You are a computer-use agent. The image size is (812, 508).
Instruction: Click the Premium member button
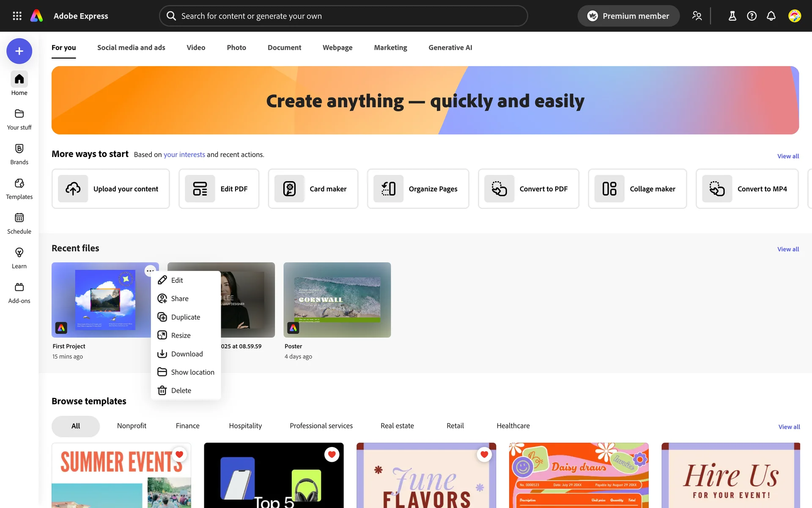[x=628, y=16]
